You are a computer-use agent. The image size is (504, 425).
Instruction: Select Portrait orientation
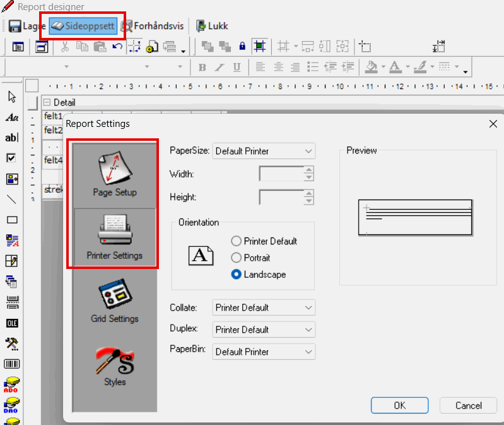[237, 258]
